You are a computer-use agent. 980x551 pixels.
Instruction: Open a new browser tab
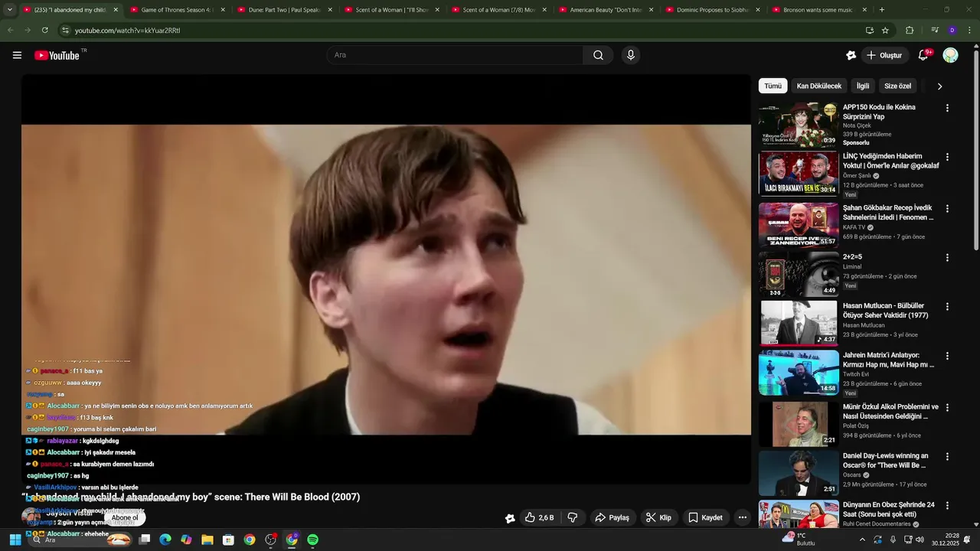click(882, 10)
